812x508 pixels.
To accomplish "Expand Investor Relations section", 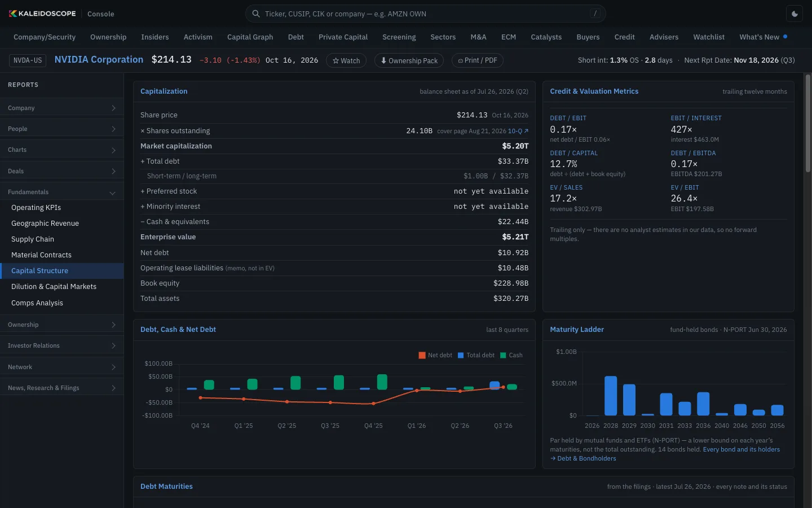I will 61,345.
